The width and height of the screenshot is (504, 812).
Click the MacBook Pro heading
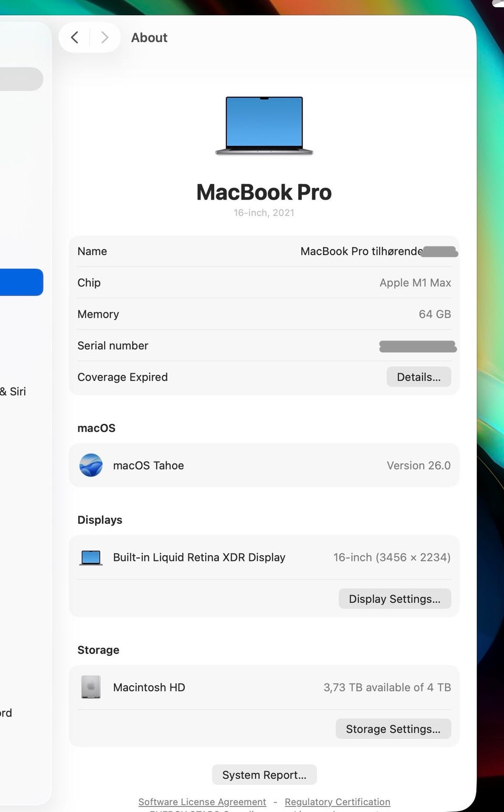tap(264, 192)
